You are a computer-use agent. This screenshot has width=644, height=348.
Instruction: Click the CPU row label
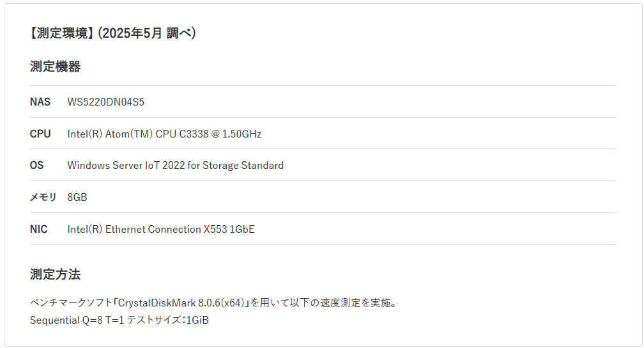click(x=40, y=134)
